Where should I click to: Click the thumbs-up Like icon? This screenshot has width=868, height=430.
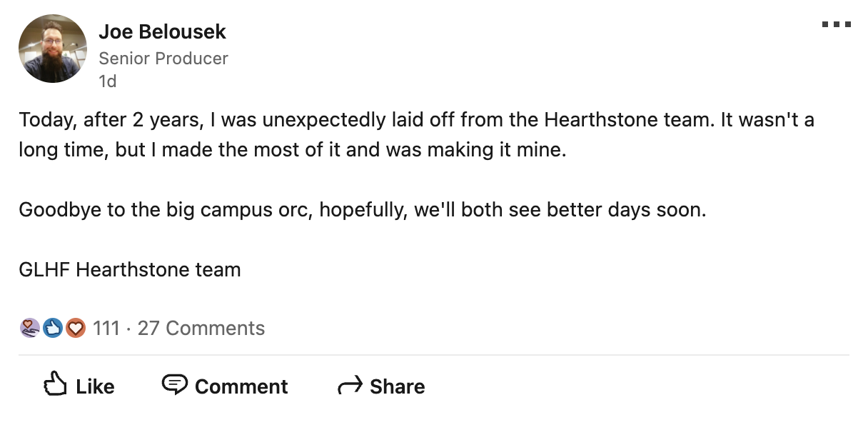[x=57, y=385]
